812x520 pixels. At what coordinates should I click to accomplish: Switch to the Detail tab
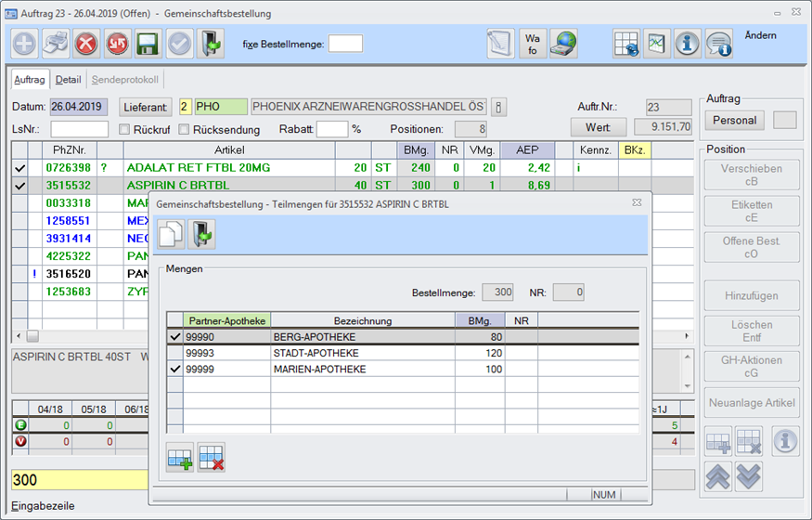(x=68, y=80)
